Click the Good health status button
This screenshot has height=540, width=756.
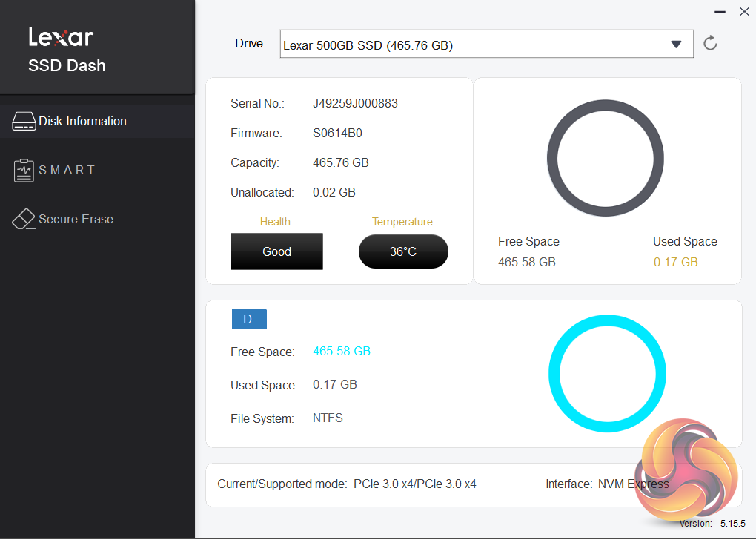(276, 251)
